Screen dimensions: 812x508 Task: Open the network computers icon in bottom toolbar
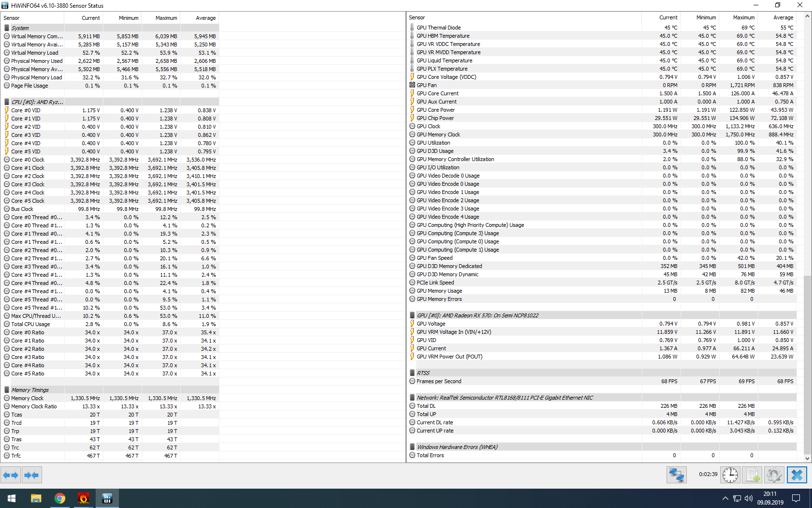pyautogui.click(x=676, y=475)
